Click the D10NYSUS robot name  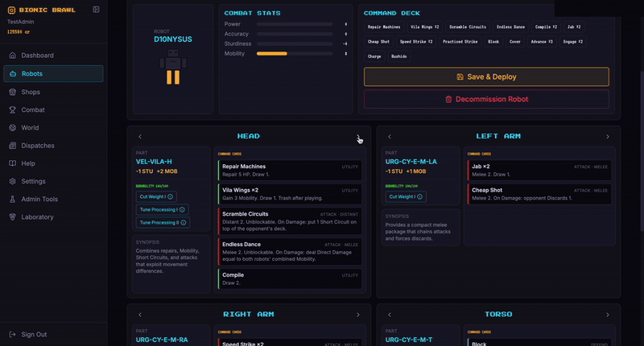(x=173, y=39)
